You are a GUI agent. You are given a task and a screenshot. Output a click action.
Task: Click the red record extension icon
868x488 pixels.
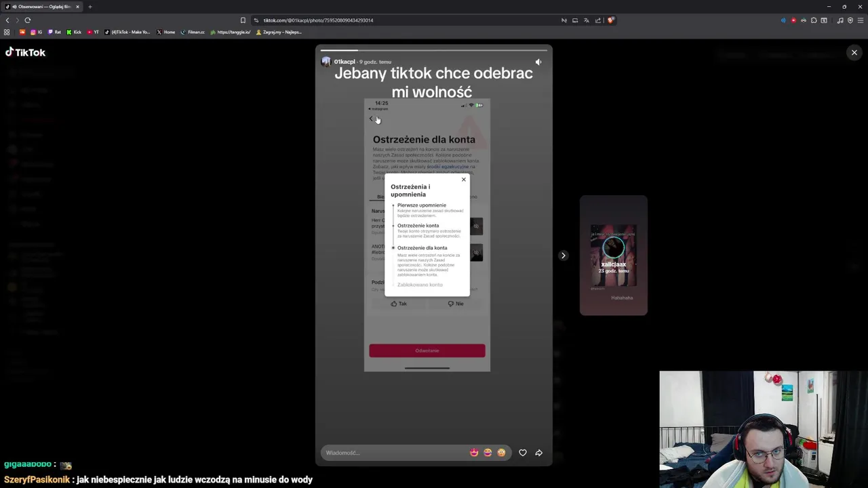pyautogui.click(x=793, y=20)
